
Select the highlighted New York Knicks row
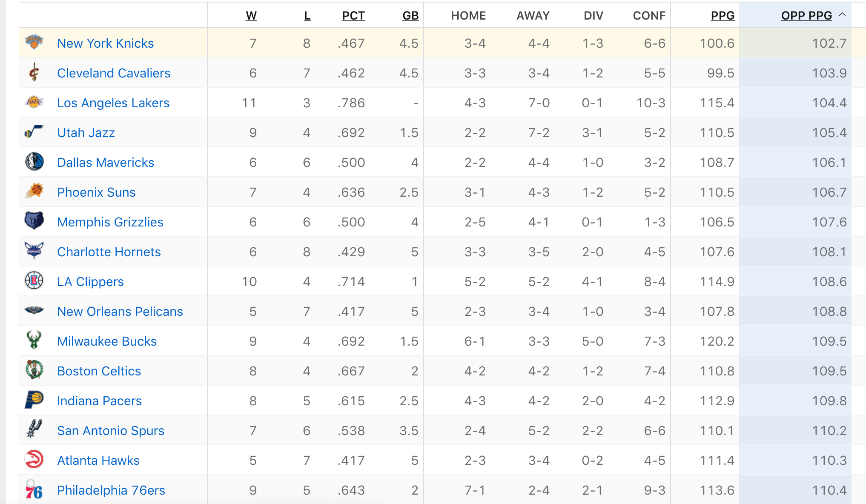[442, 43]
